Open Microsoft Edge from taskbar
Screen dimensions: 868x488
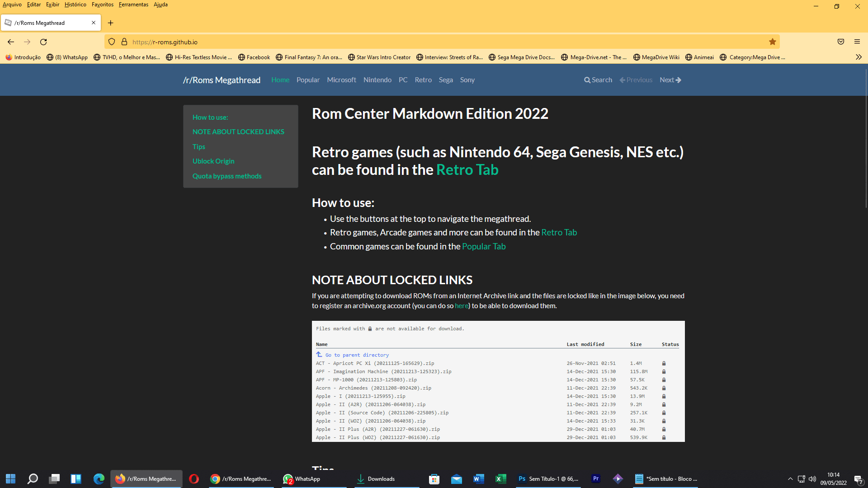coord(99,479)
